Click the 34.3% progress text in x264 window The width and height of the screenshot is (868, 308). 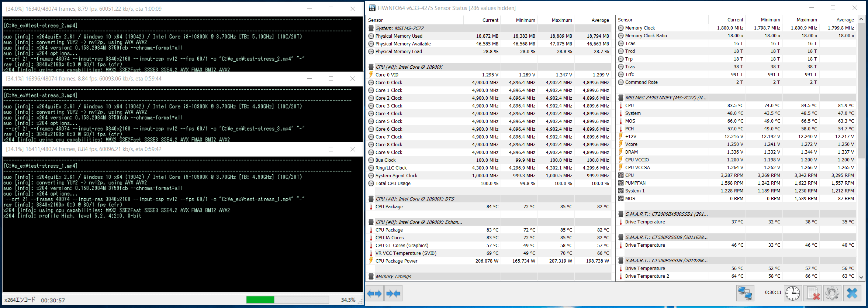[348, 300]
